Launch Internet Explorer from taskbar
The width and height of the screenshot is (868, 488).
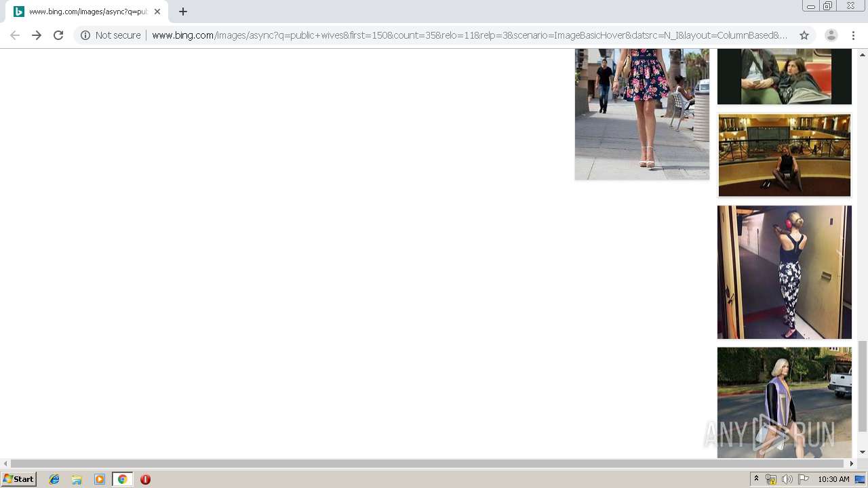pos(54,479)
